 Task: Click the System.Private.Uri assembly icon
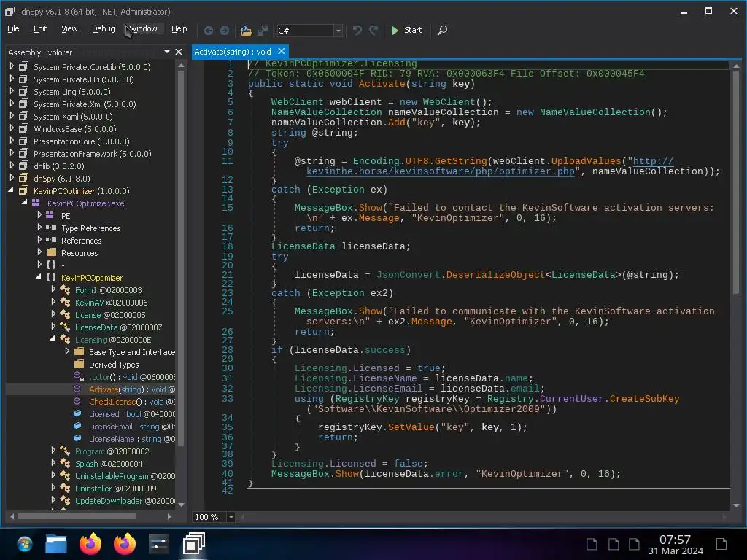click(x=23, y=79)
